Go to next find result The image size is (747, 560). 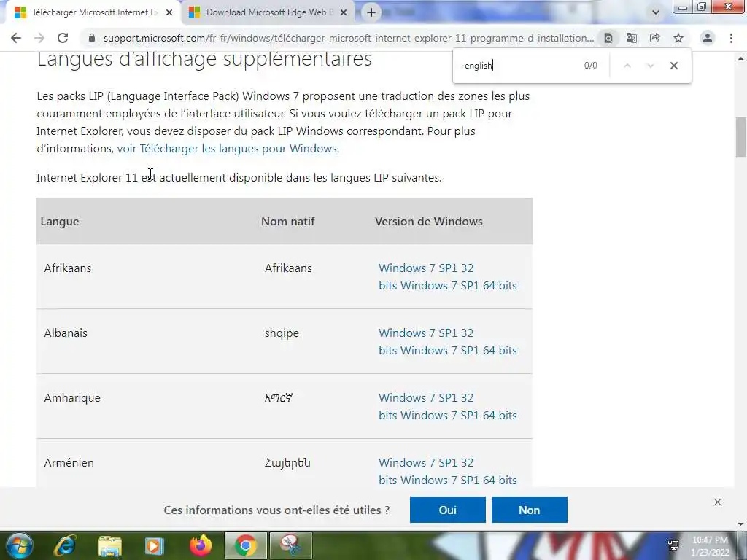point(650,66)
